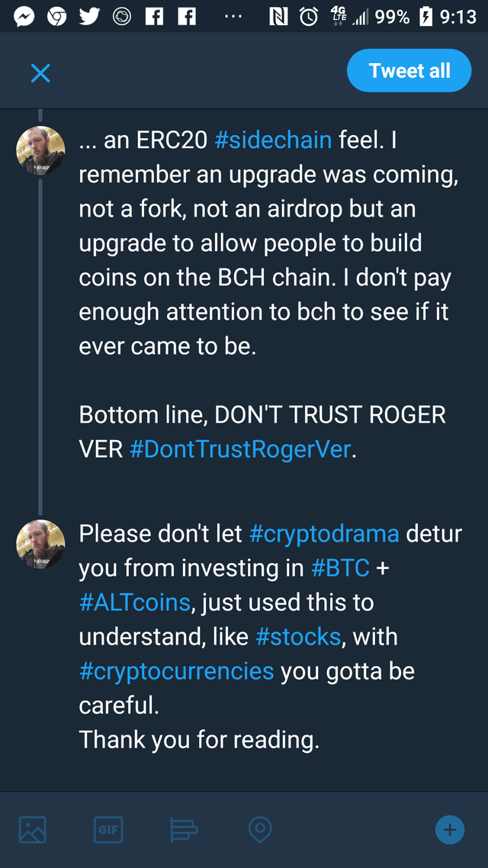The image size is (488, 868).
Task: Tap the first tweet's profile avatar
Action: (x=40, y=150)
